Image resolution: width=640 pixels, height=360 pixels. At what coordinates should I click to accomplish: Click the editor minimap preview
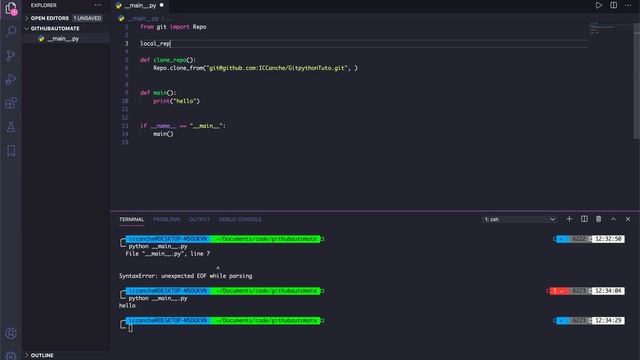603,29
